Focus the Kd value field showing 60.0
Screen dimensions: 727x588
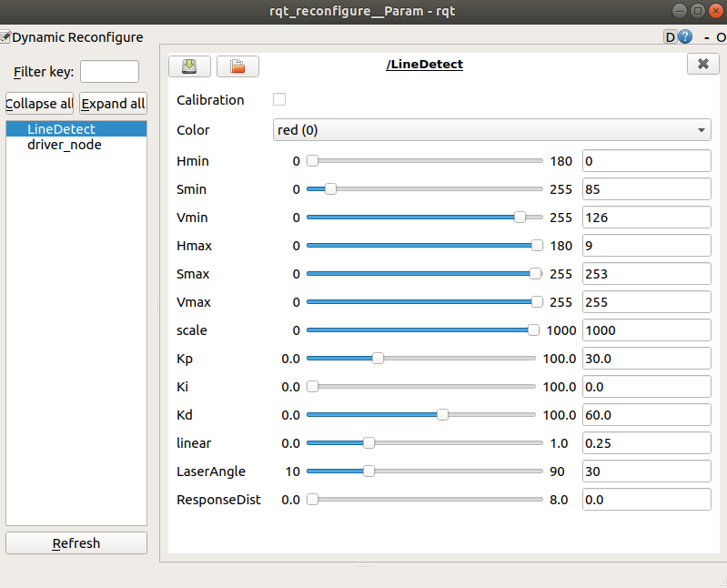(646, 414)
